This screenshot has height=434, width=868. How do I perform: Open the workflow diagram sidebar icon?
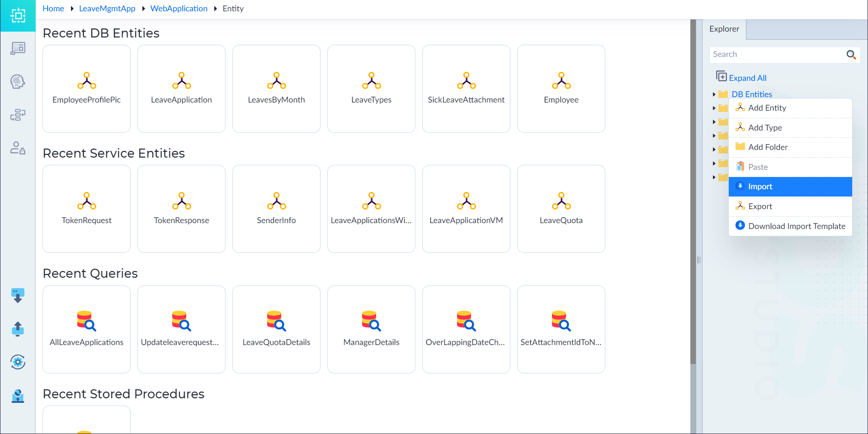point(18,115)
